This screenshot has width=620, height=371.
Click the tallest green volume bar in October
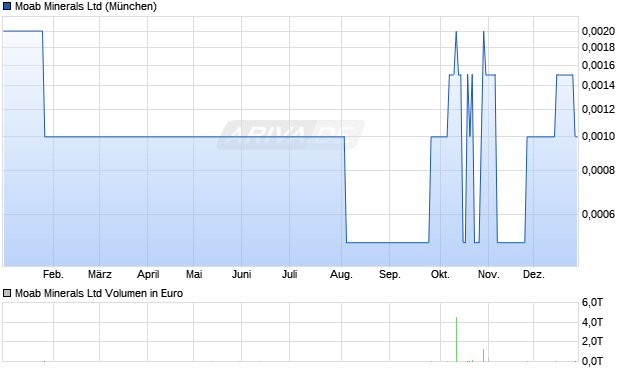456,339
